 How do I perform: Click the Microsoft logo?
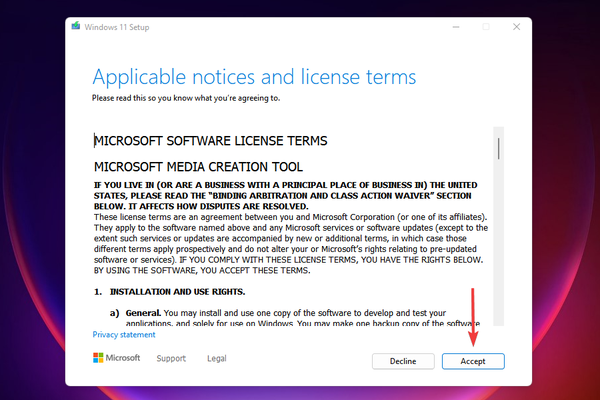117,358
